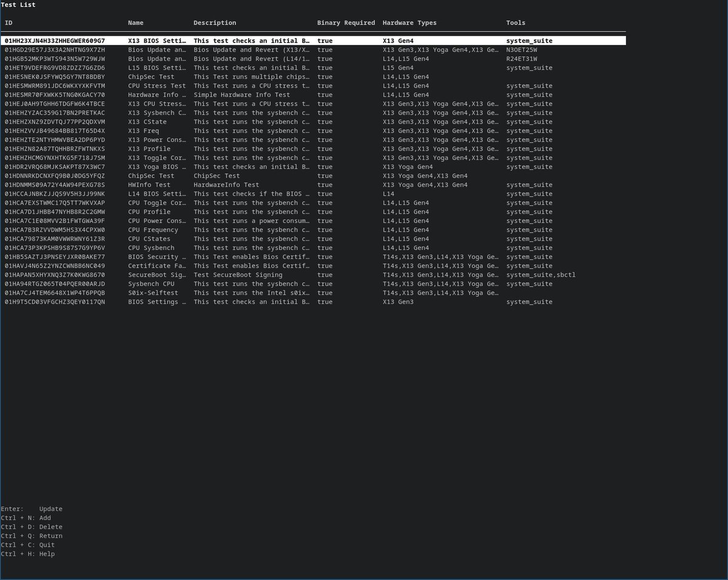The image size is (728, 580).
Task: Click the Test List title
Action: (18, 5)
